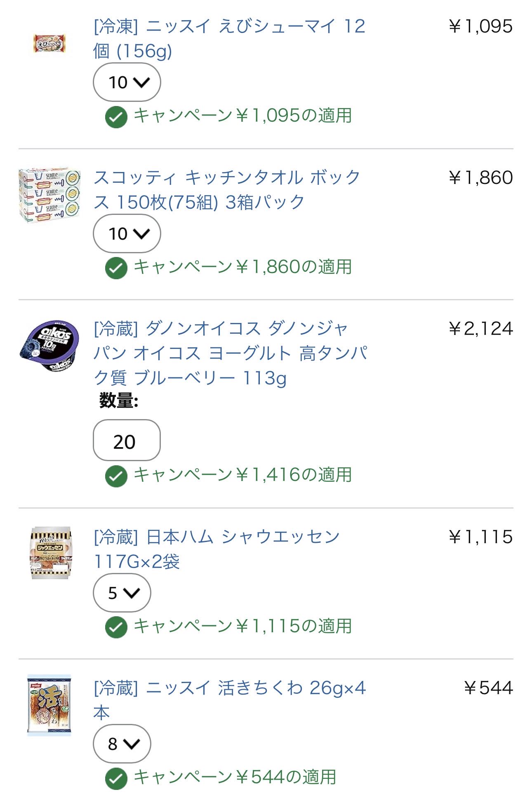Click the green checkmark for ¥1,860 campaign
Viewport: 532px width, 806px height.
click(116, 268)
